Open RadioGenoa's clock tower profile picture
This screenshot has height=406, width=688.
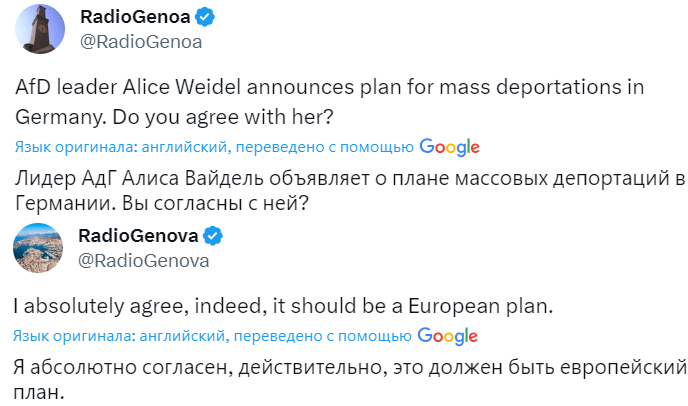[40, 29]
